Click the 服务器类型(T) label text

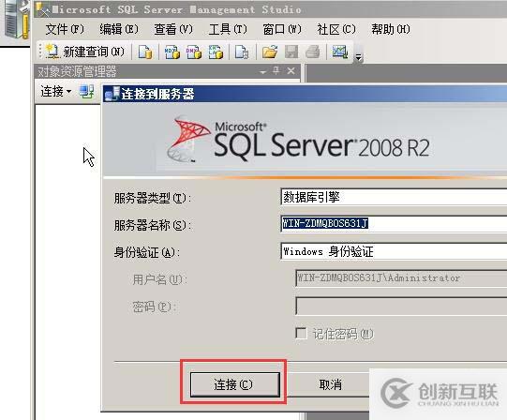click(153, 198)
